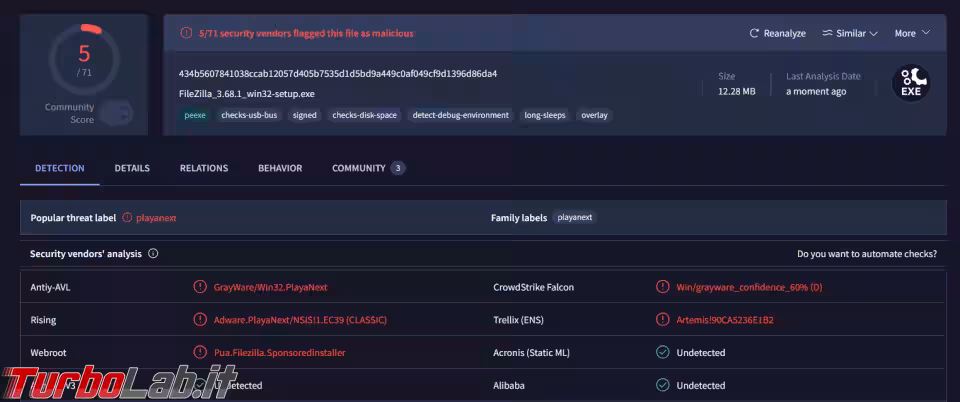Select the peexe tag
The image size is (960, 402).
(195, 115)
